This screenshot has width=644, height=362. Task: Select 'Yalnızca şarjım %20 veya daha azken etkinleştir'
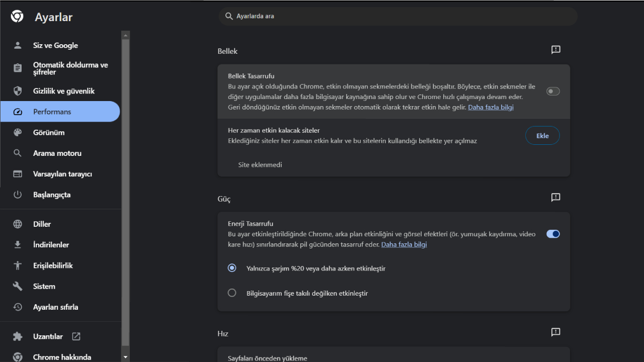[232, 268]
